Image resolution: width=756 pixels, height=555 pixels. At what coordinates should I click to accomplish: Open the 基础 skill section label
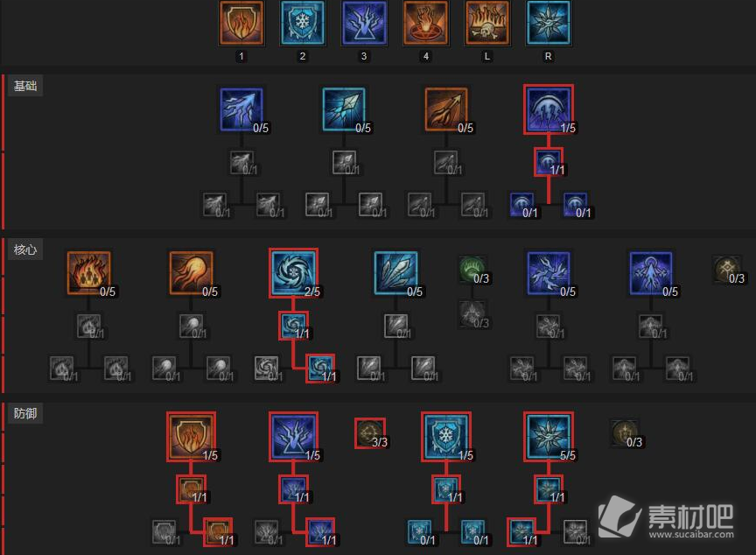coord(25,86)
